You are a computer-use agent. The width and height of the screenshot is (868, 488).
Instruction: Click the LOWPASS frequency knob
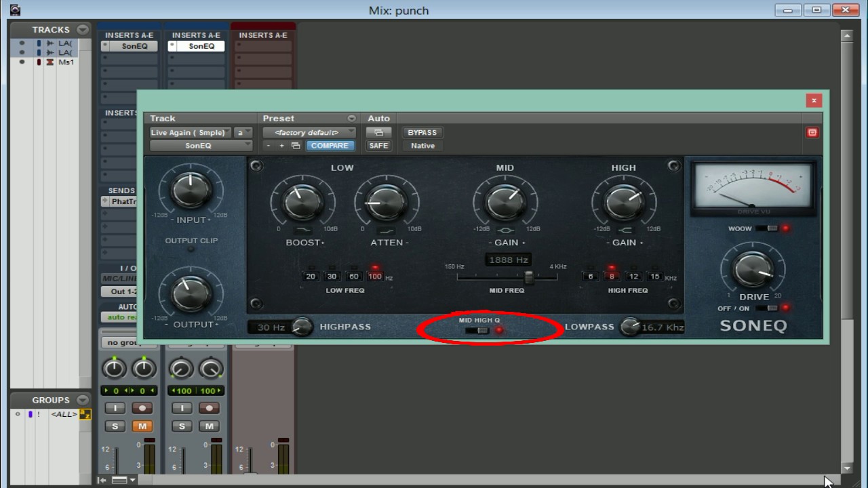[631, 327]
